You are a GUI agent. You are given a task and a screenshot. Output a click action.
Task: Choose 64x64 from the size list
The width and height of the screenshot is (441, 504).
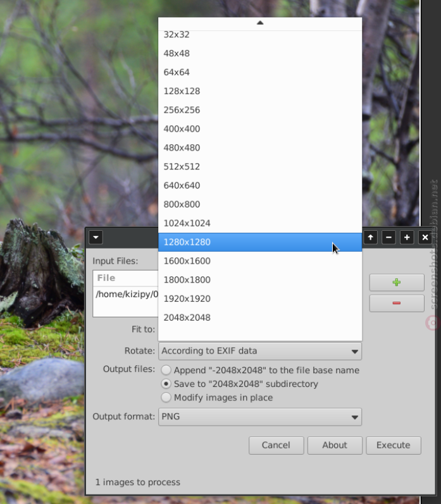260,72
